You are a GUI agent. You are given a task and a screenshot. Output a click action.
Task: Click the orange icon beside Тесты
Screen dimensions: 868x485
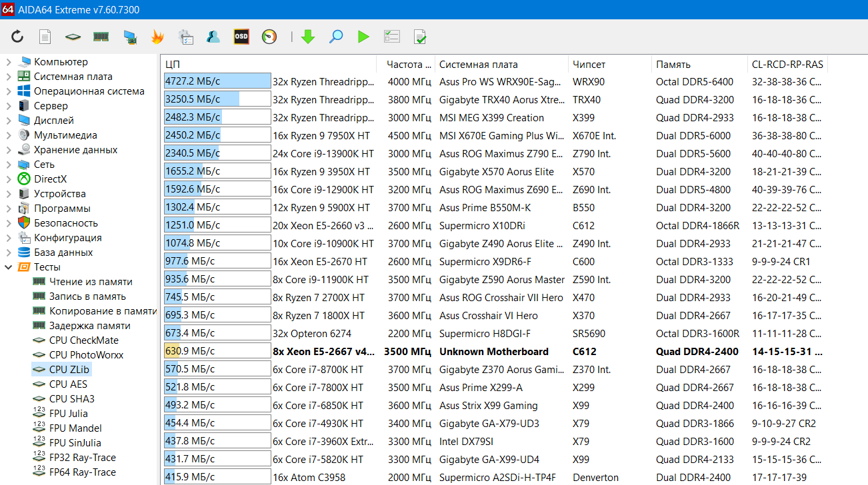click(24, 267)
